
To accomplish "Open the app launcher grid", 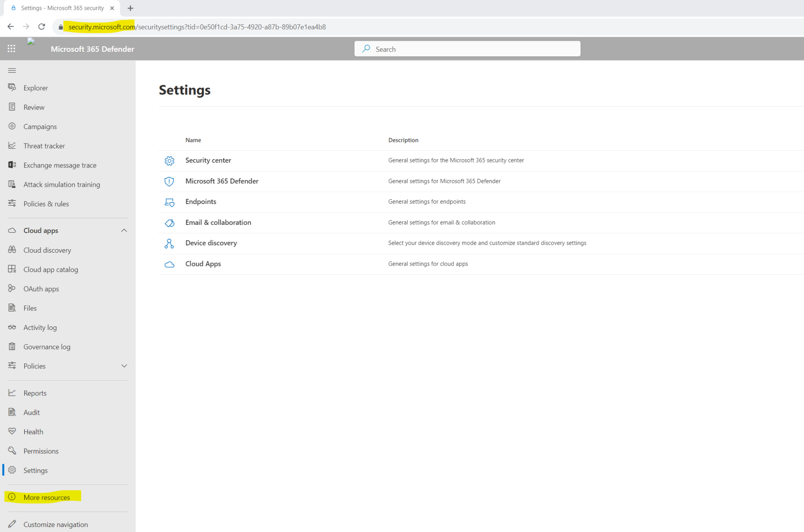I will pyautogui.click(x=11, y=48).
